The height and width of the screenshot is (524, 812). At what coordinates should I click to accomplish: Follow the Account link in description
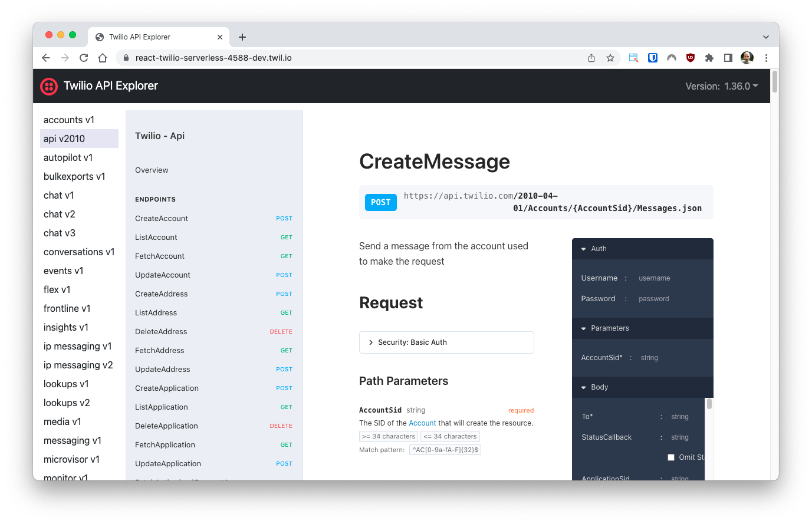point(422,423)
